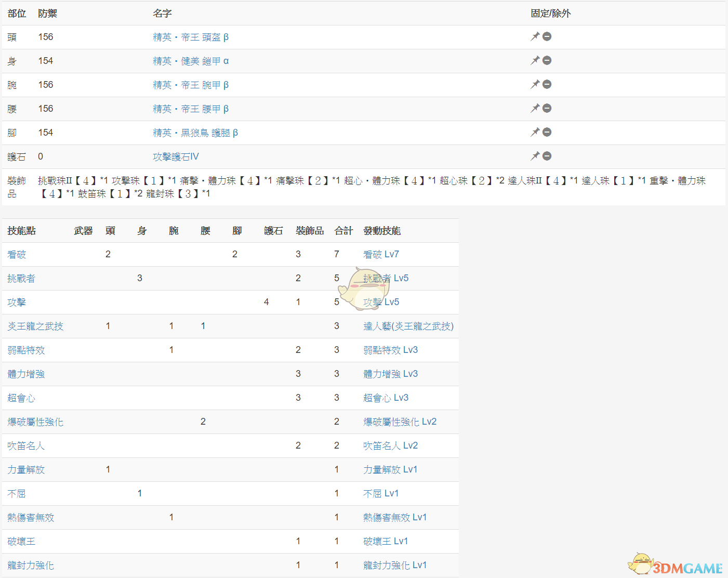Click the 3DMGAME watermark logo
The height and width of the screenshot is (578, 728).
pyautogui.click(x=677, y=566)
